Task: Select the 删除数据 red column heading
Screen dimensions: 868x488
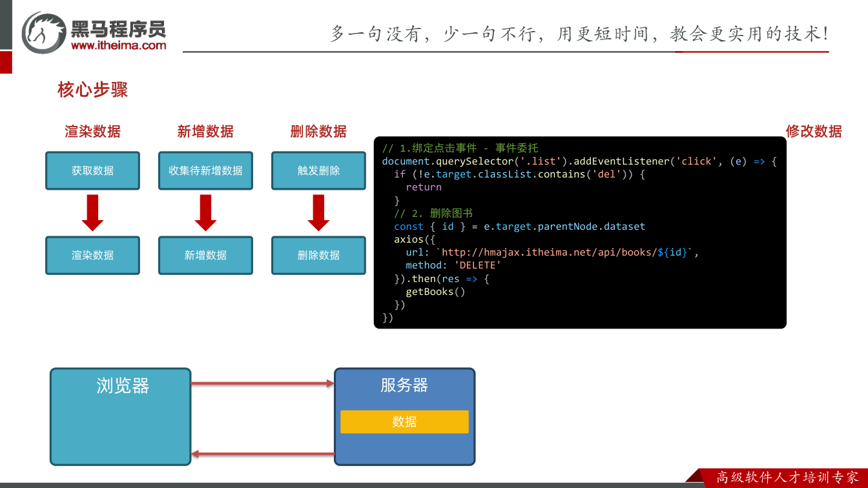Action: (318, 132)
